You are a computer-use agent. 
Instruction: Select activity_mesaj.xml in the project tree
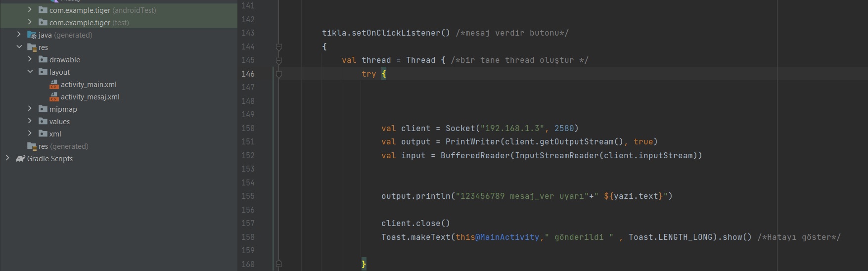coord(90,97)
